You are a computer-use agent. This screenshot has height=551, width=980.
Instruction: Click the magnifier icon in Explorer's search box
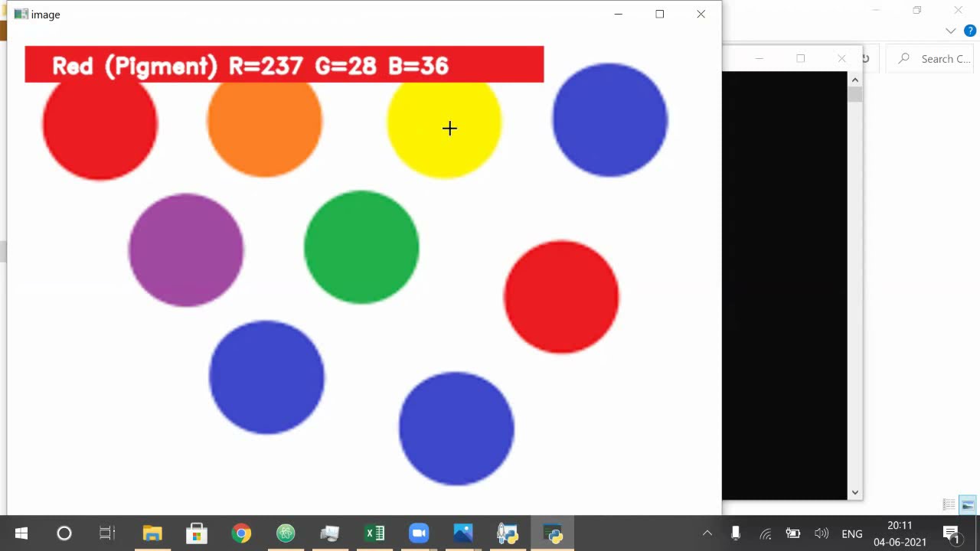[904, 58]
